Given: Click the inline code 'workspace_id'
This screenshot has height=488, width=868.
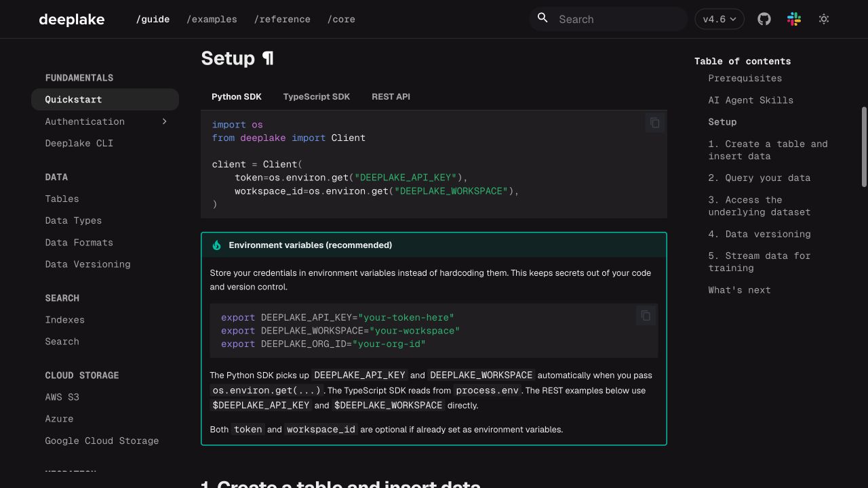Looking at the screenshot, I should coord(321,429).
